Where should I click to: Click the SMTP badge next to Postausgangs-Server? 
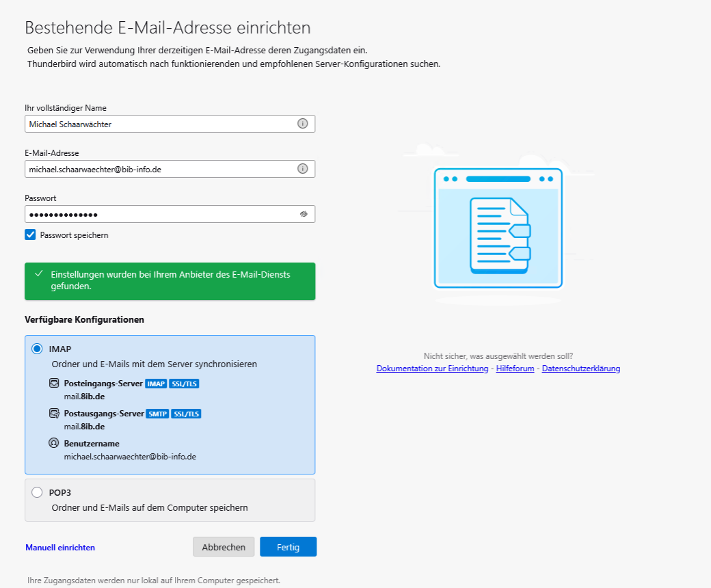click(157, 414)
